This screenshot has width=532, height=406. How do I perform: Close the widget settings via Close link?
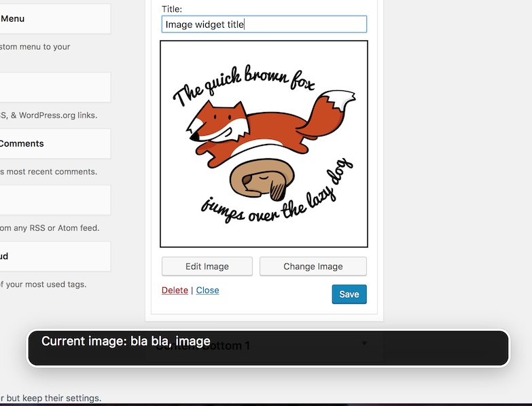(208, 291)
